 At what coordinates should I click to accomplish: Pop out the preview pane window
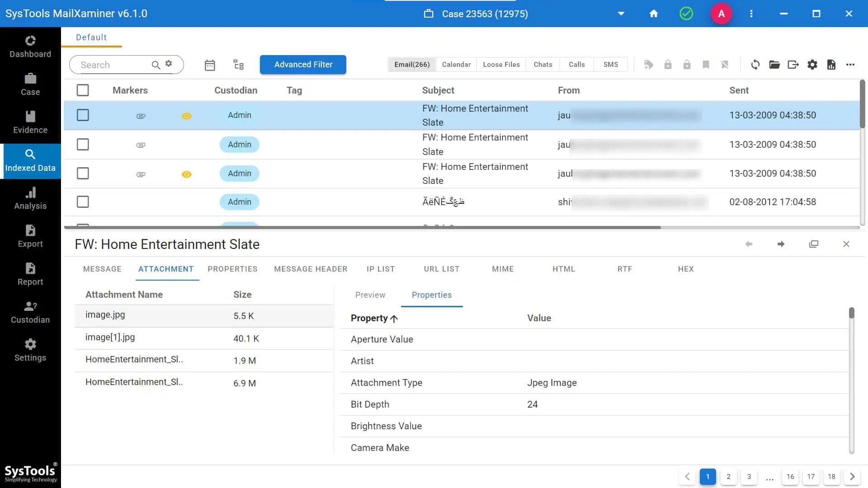814,244
